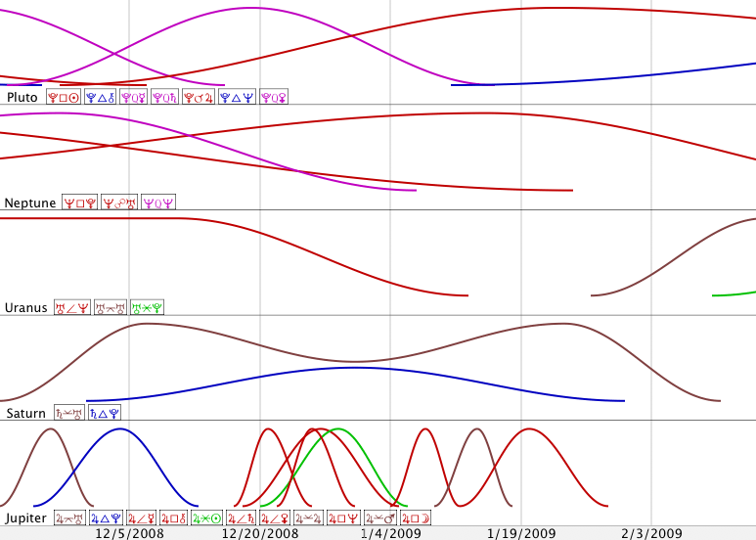Click the Jupiter square Neptune aspect icon
756x540 pixels.
pyautogui.click(x=343, y=517)
